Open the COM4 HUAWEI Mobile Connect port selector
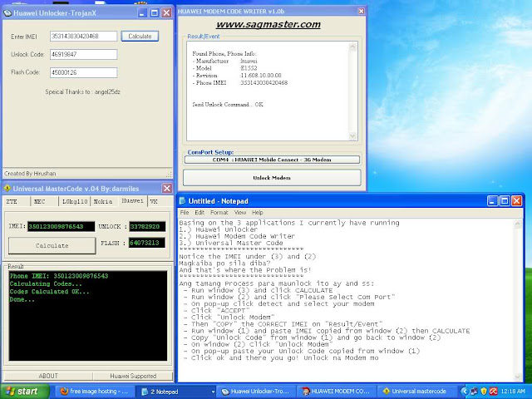 click(272, 160)
